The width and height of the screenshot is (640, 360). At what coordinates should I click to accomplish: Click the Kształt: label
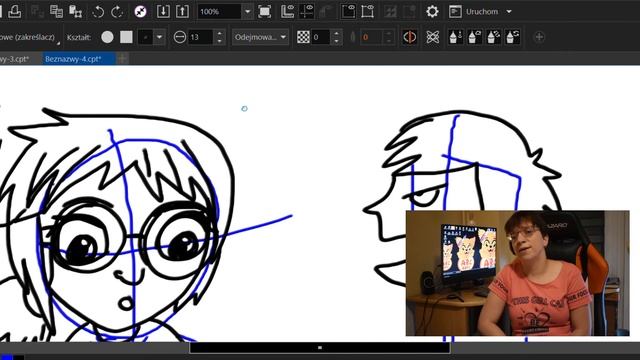(x=79, y=37)
